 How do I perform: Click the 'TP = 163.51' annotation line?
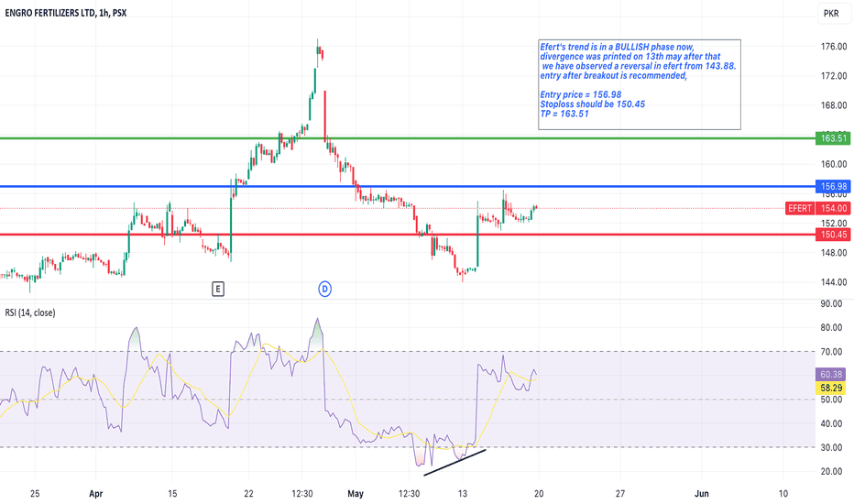564,114
